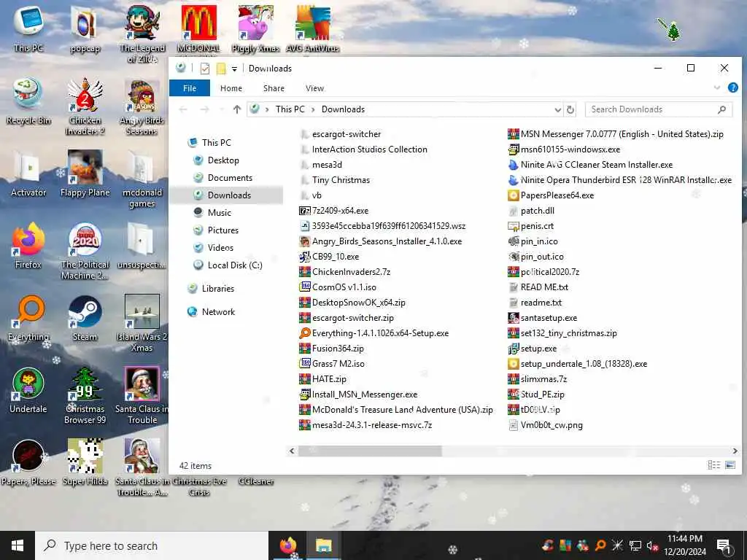Click the muted volume tray icon
The image size is (747, 560).
[x=652, y=545]
